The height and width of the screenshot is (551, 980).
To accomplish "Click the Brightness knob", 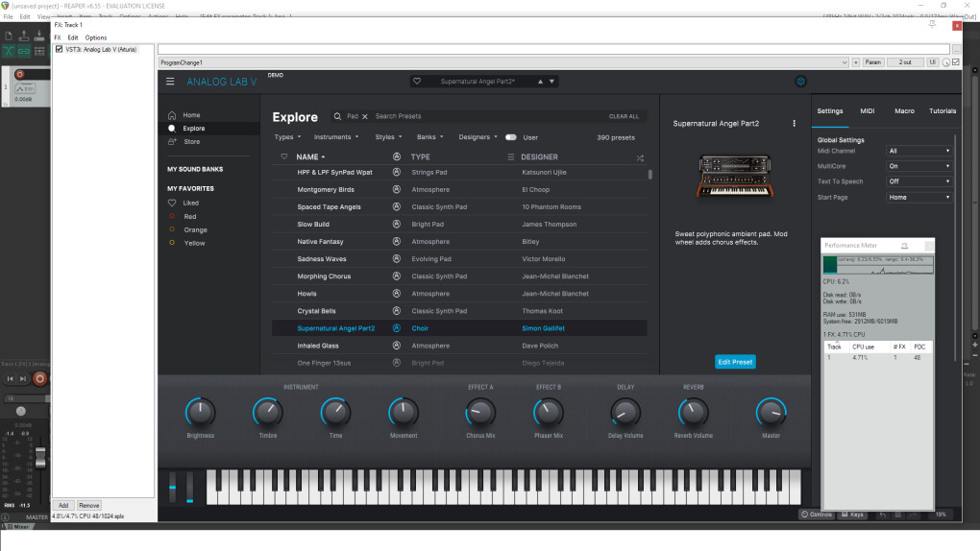I will pos(200,413).
